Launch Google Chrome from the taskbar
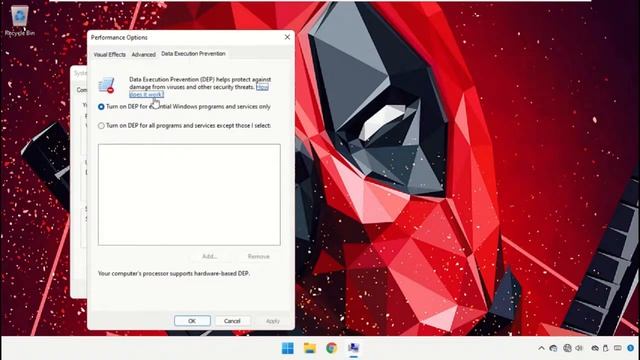Image resolution: width=640 pixels, height=360 pixels. [x=331, y=348]
